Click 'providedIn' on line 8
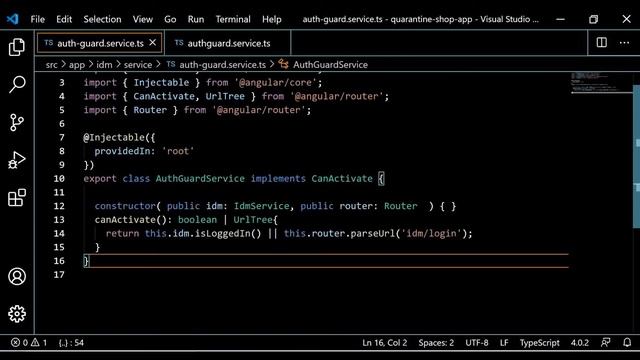 coord(122,151)
